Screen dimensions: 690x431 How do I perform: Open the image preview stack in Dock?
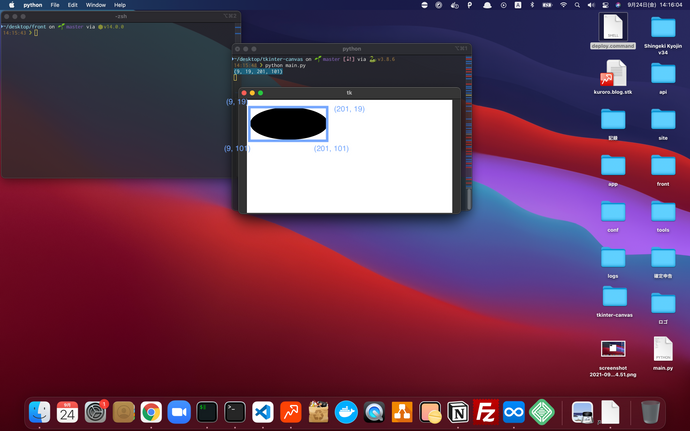click(582, 413)
